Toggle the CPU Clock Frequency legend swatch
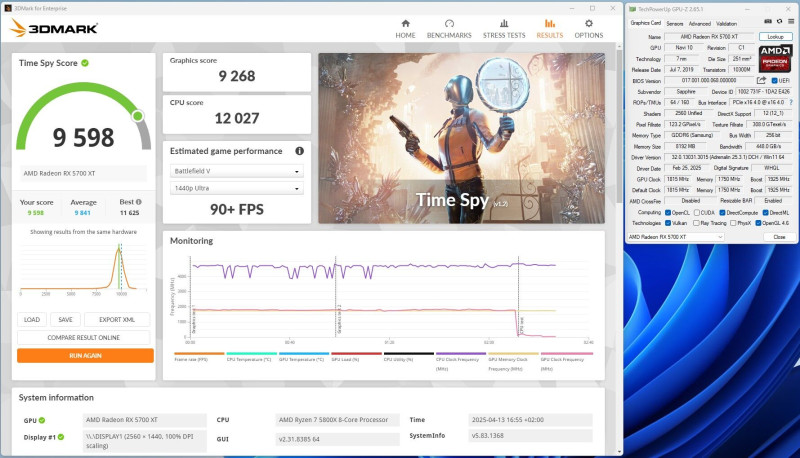 pos(461,353)
